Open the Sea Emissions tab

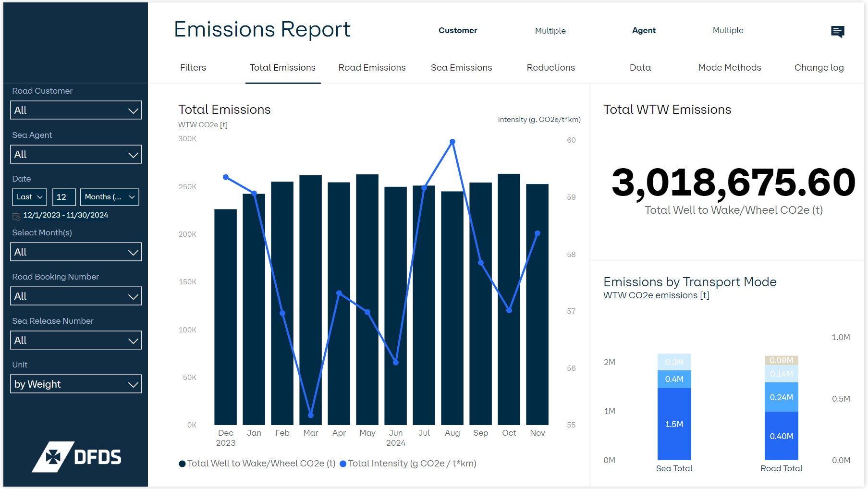(x=461, y=67)
